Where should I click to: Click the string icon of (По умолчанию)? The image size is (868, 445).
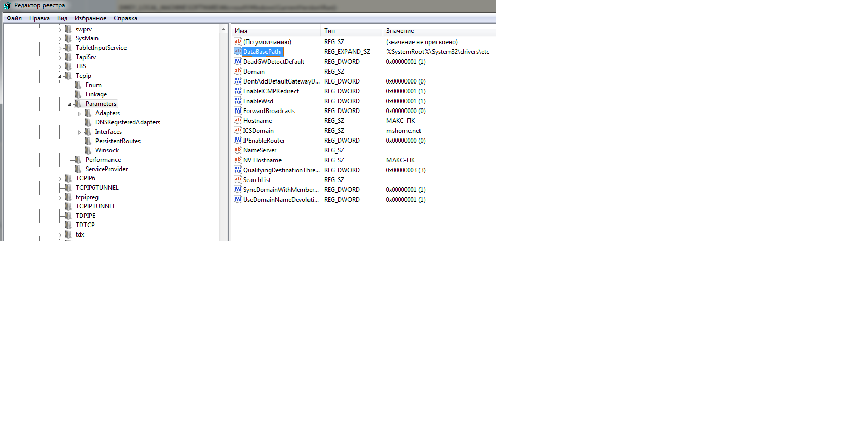(x=238, y=41)
